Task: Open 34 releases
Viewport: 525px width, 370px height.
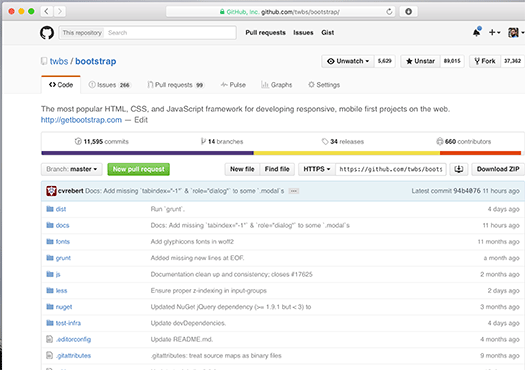Action: pos(343,141)
